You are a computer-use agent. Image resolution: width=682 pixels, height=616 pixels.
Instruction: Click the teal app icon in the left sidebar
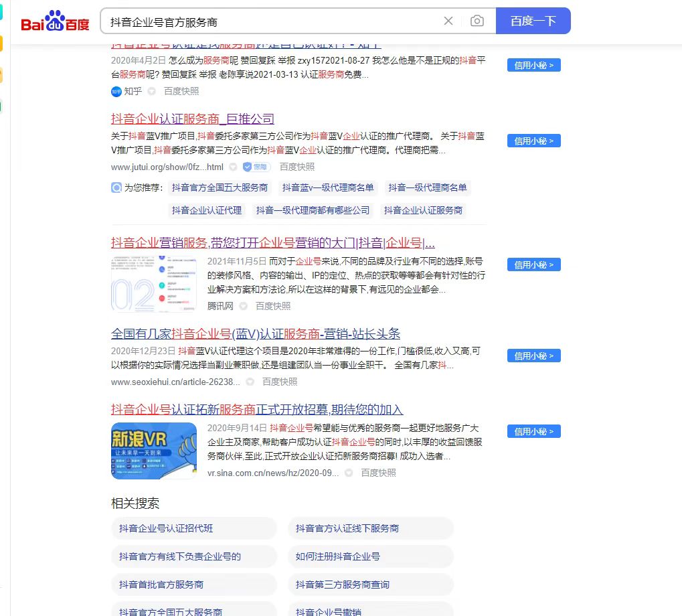pyautogui.click(x=2, y=11)
